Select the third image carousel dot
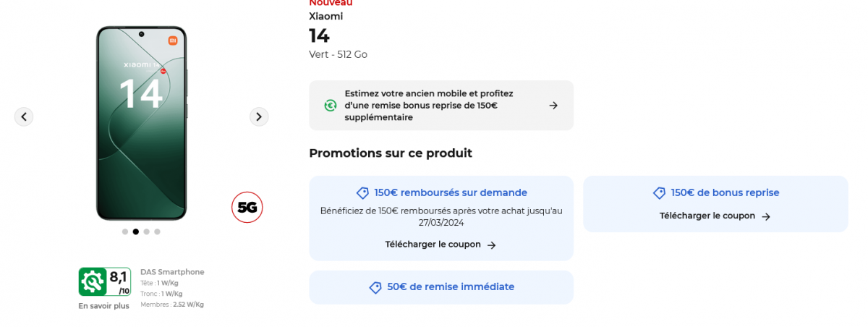 146,232
